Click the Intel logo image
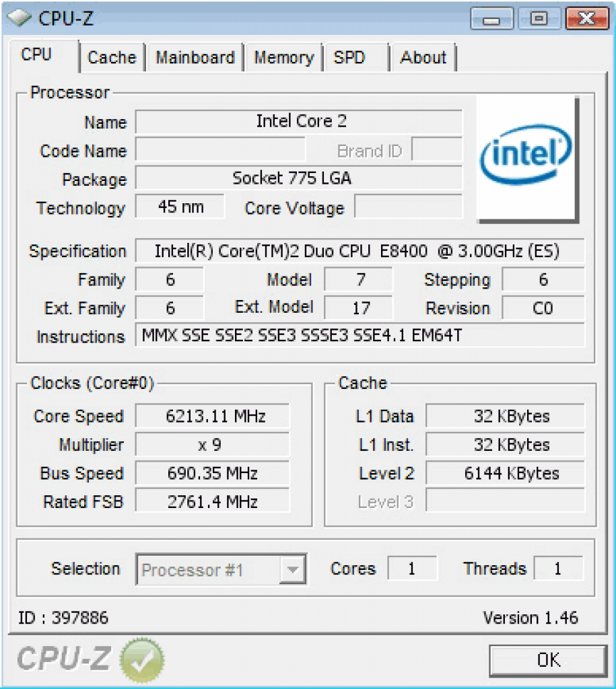Image resolution: width=616 pixels, height=689 pixels. click(x=526, y=158)
